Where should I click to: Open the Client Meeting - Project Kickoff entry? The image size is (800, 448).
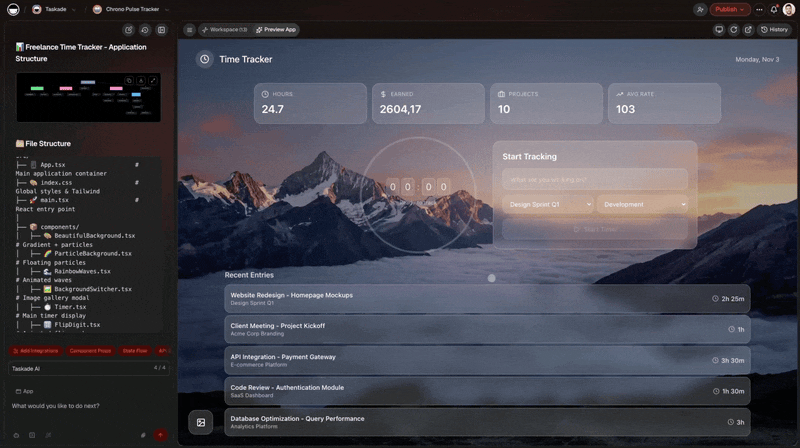[487, 329]
